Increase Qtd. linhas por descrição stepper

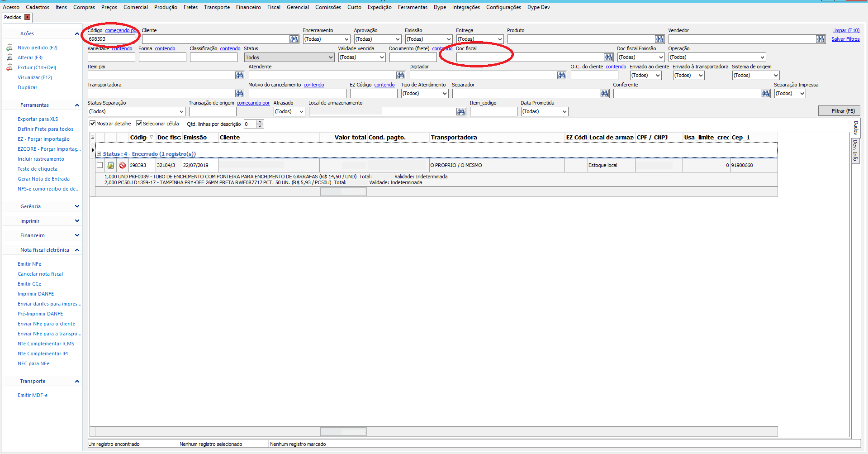pyautogui.click(x=260, y=122)
